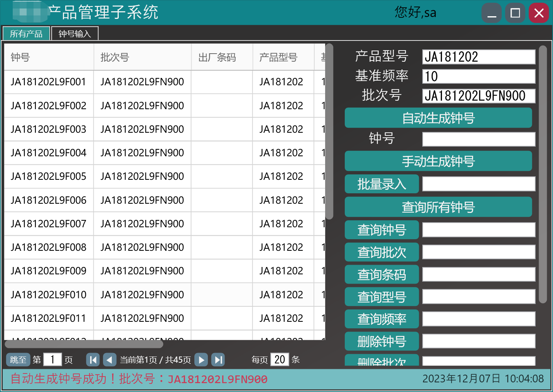
Task: Sort by the 钟号 column header
Action: (49, 57)
